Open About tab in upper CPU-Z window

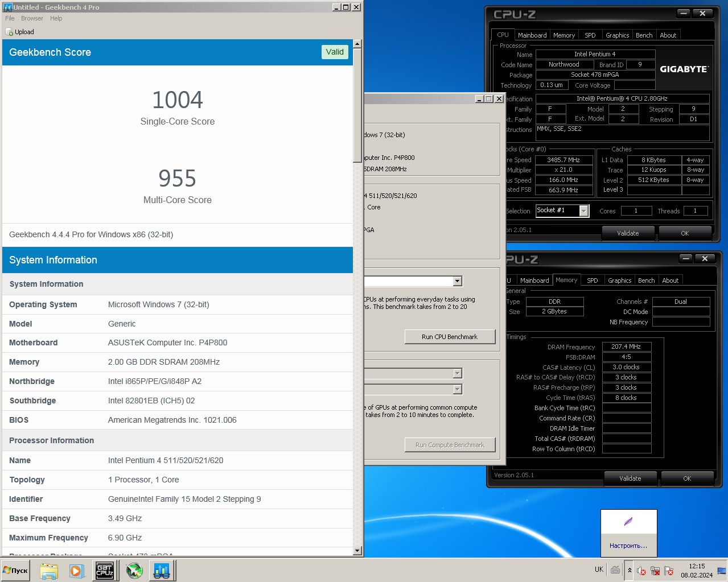[668, 35]
